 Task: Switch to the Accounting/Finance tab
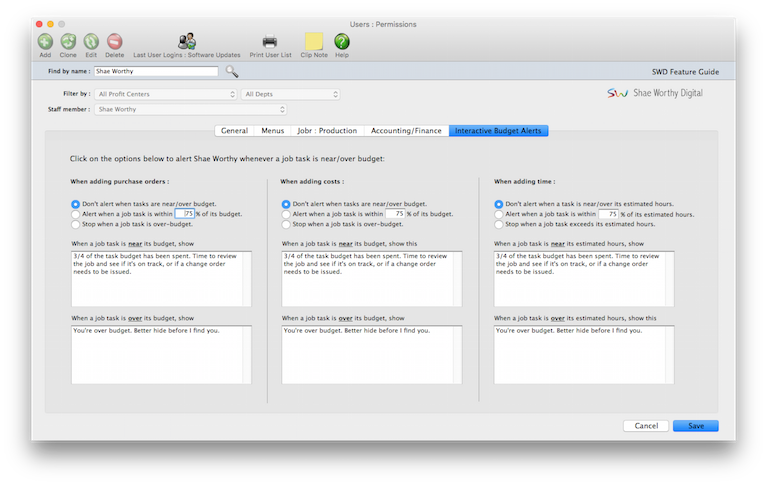[405, 130]
